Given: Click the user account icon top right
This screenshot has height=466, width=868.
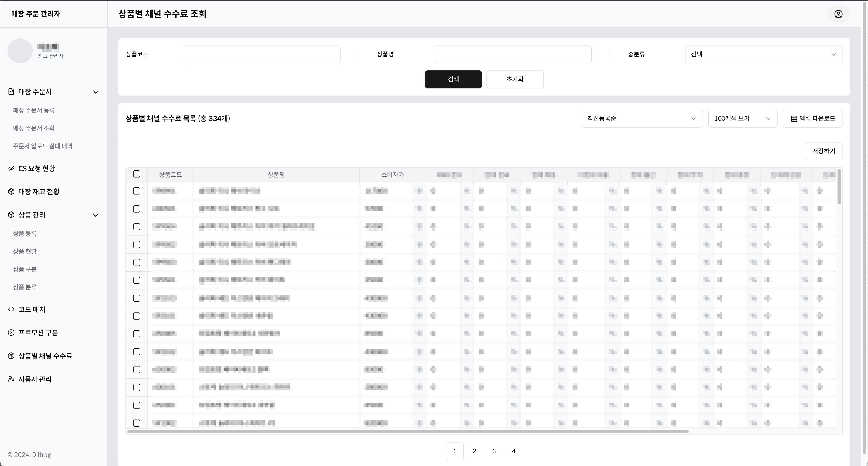Looking at the screenshot, I should 838,14.
